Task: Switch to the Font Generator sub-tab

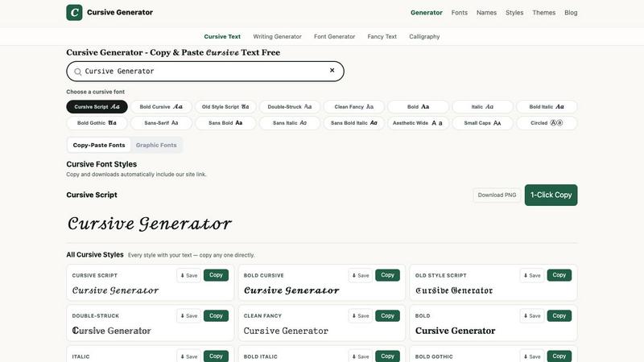Action: [x=334, y=36]
